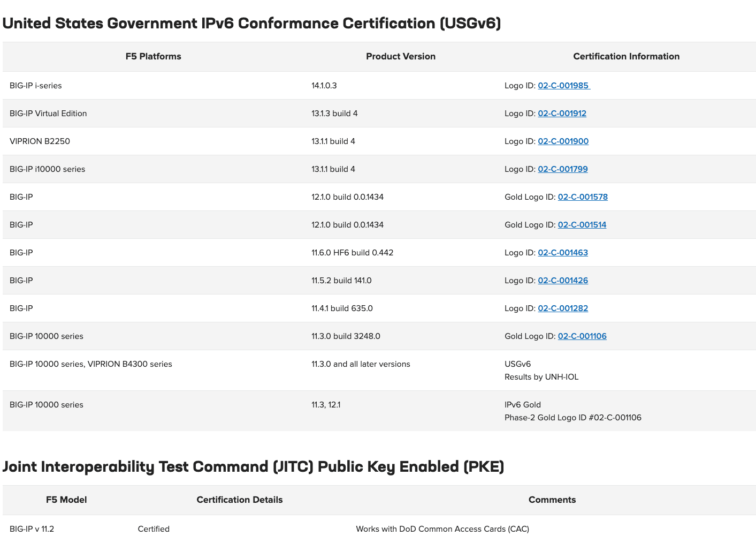Click the Product Version column header
Image resolution: width=756 pixels, height=551 pixels.
(401, 56)
